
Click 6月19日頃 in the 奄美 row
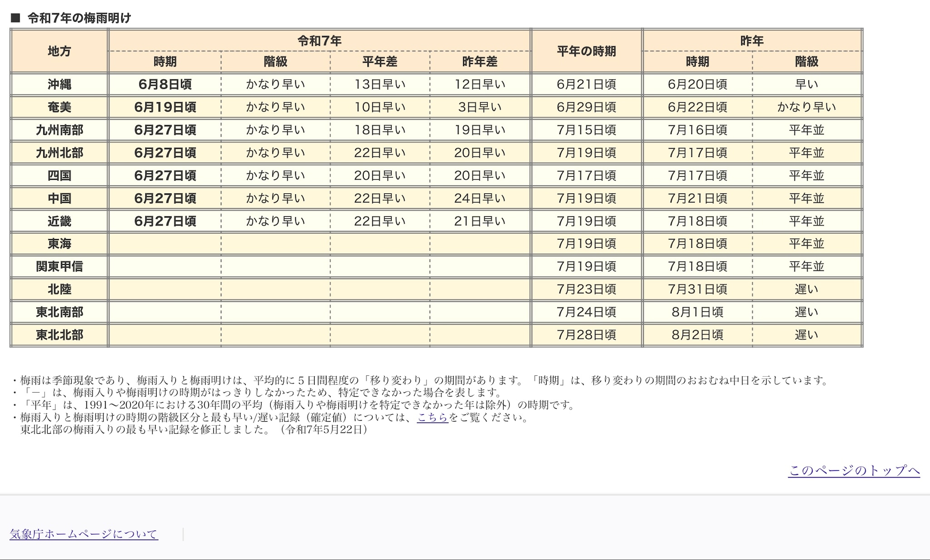point(165,107)
